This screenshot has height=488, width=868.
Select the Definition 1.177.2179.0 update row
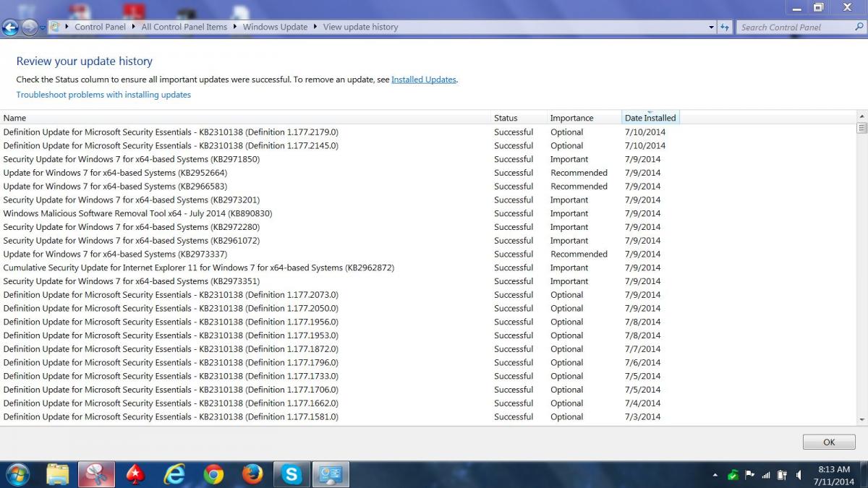pyautogui.click(x=428, y=132)
